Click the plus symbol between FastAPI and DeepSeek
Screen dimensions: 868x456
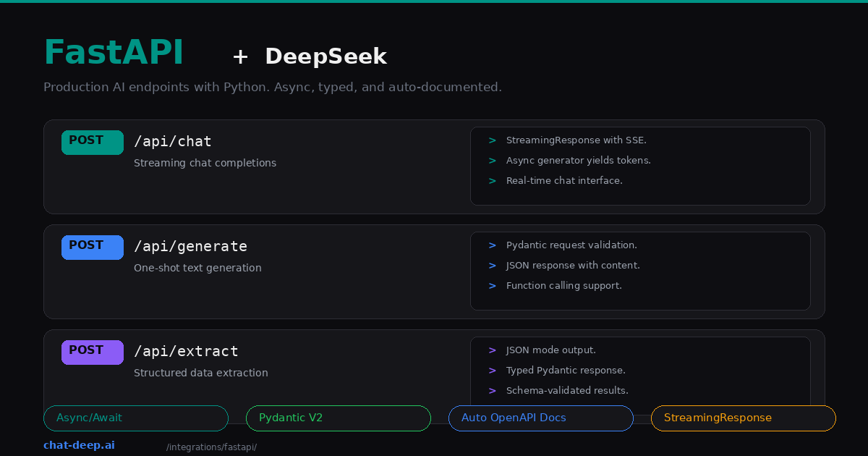(239, 56)
